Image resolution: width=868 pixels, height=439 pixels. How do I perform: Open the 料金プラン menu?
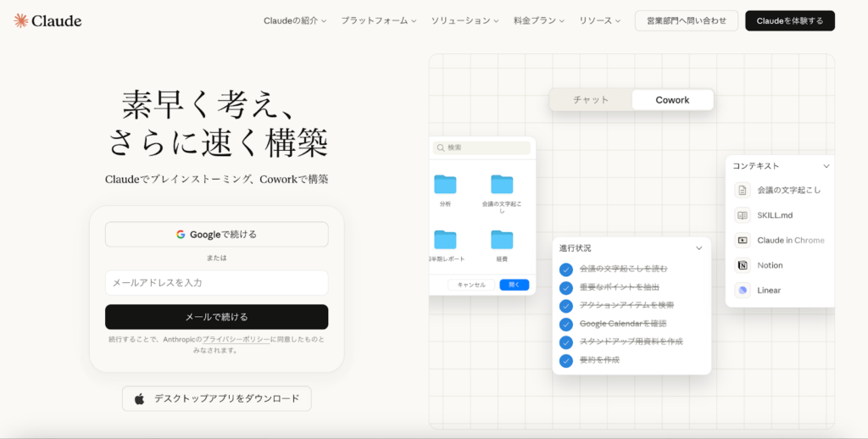click(540, 20)
